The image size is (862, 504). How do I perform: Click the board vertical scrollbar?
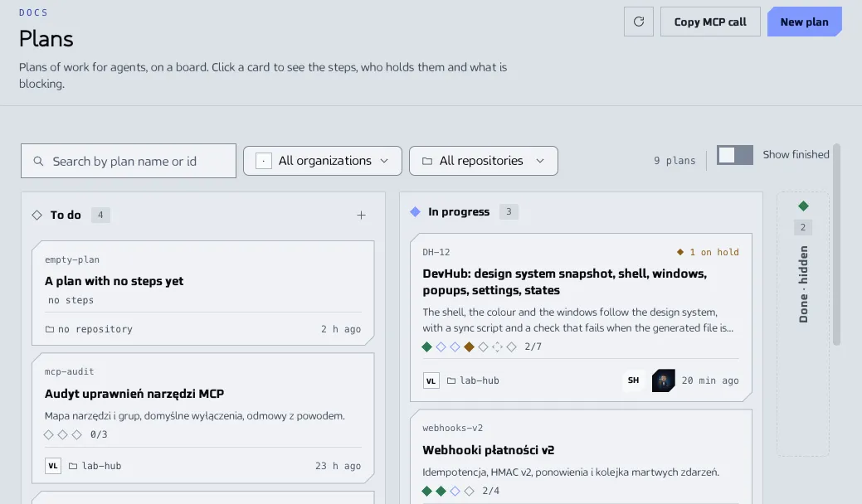tap(837, 245)
